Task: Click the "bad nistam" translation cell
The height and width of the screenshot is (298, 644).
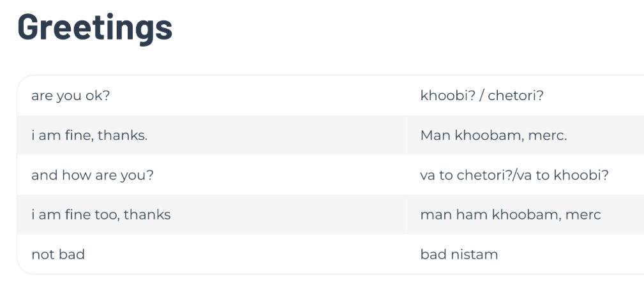Action: click(459, 254)
